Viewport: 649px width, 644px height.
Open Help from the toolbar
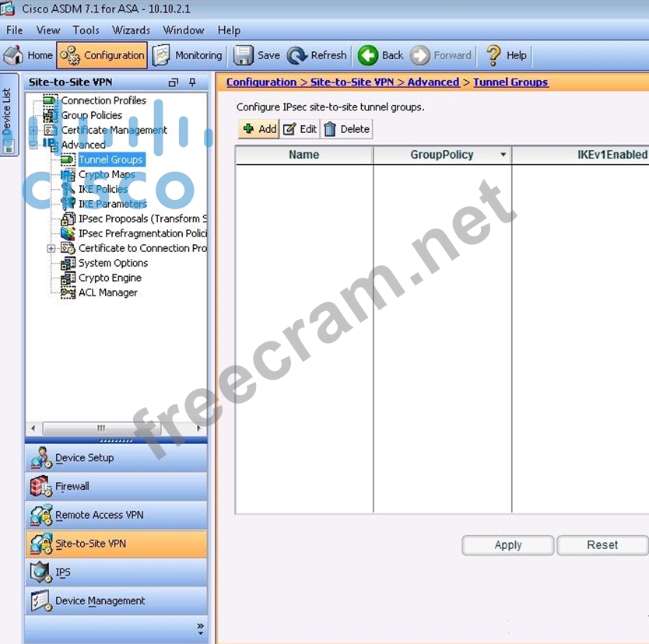click(x=506, y=55)
